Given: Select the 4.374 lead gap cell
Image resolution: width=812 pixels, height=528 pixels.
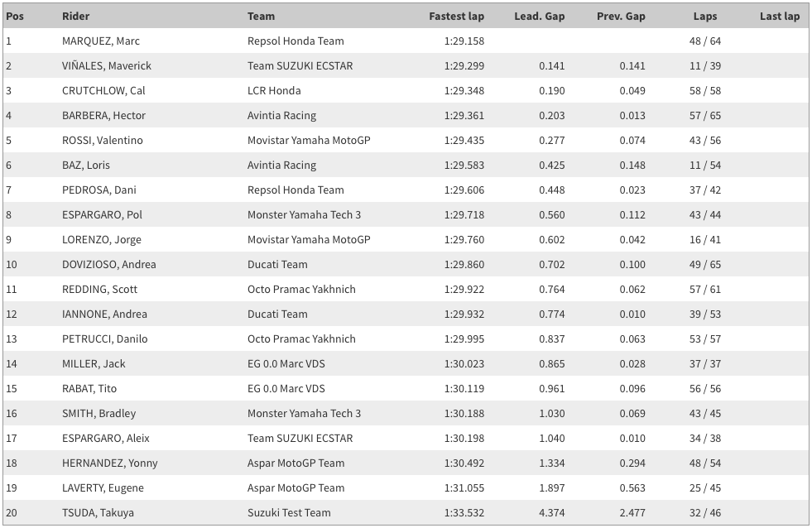Looking at the screenshot, I should 551,512.
